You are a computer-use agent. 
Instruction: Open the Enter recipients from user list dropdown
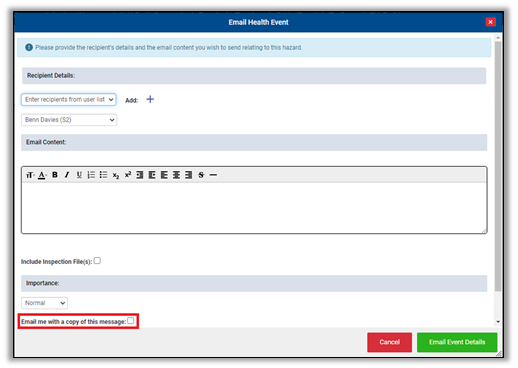(x=69, y=99)
